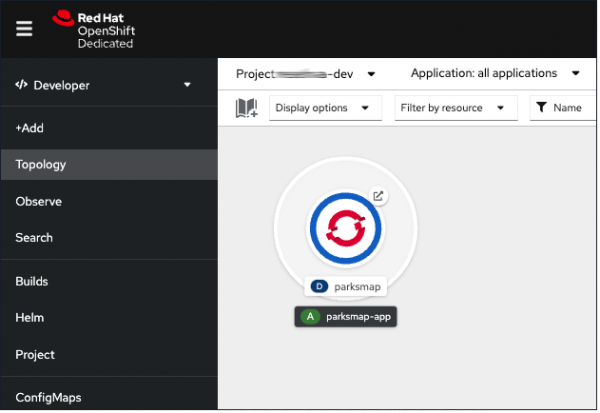Open the parksmap URL via its decorator icon
The width and height of the screenshot is (600, 413).
[x=378, y=196]
